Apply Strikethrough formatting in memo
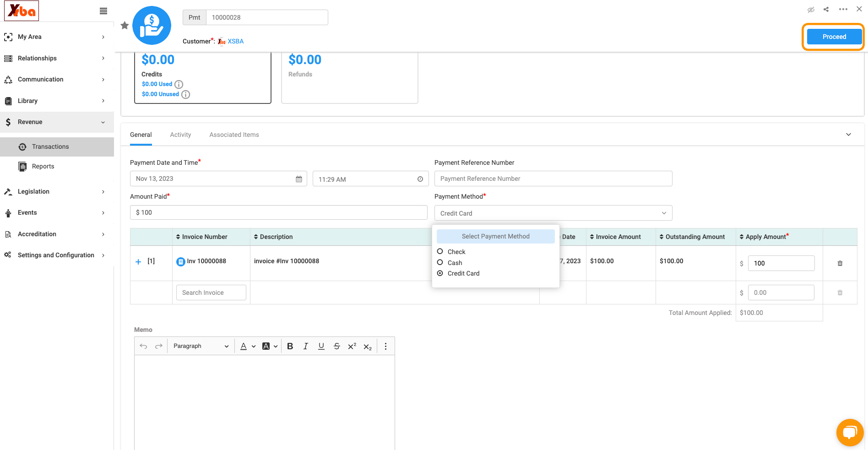Viewport: 868px width, 450px height. click(336, 346)
